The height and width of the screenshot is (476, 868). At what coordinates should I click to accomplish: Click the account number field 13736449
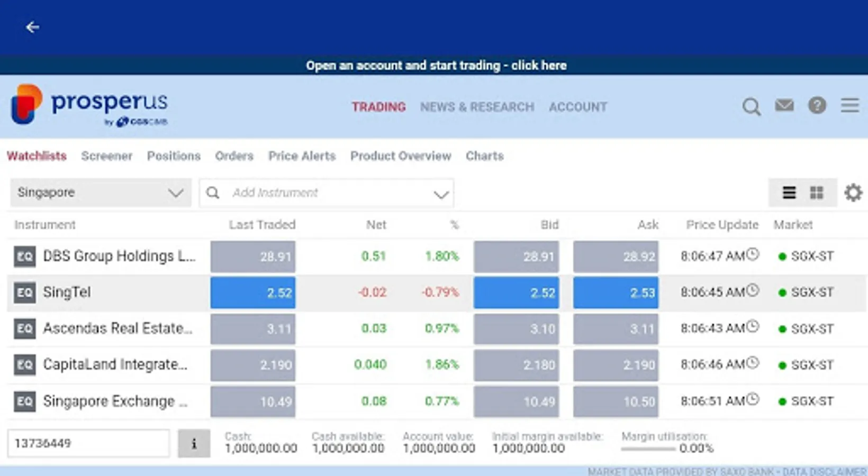point(88,443)
